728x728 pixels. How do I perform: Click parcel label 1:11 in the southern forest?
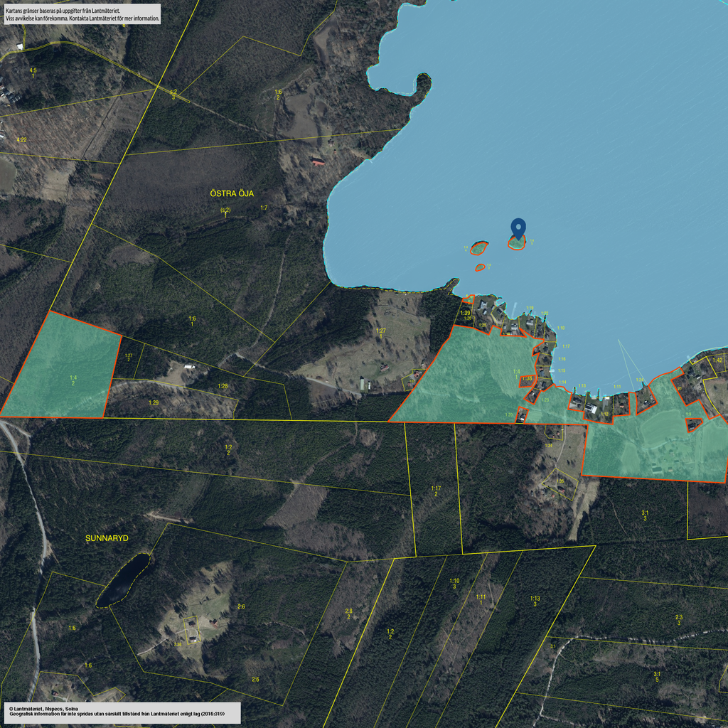tap(481, 597)
